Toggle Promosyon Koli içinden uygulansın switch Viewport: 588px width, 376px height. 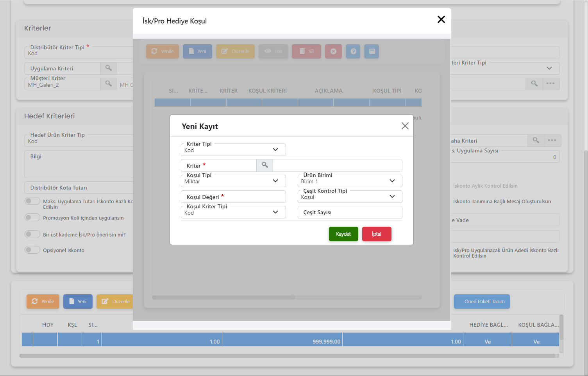(x=32, y=218)
